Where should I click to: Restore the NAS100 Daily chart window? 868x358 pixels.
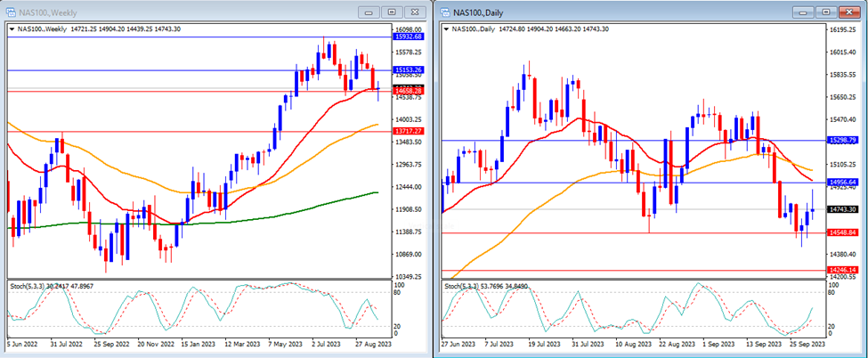[826, 12]
